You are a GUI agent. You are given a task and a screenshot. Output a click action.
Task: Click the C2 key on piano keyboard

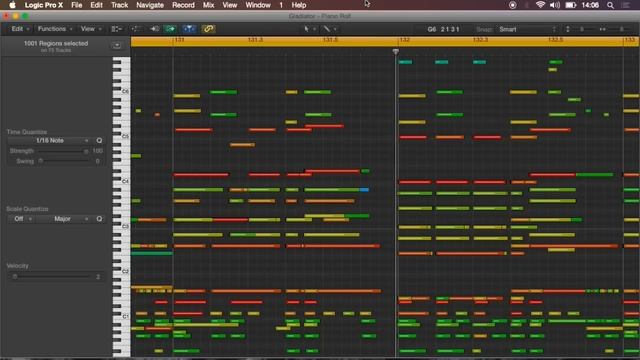pyautogui.click(x=122, y=271)
